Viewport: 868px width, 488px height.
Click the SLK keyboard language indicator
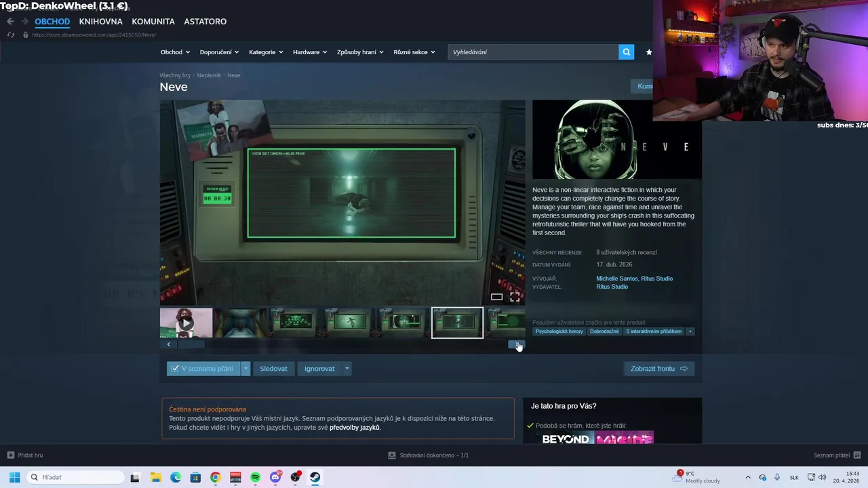coord(794,477)
